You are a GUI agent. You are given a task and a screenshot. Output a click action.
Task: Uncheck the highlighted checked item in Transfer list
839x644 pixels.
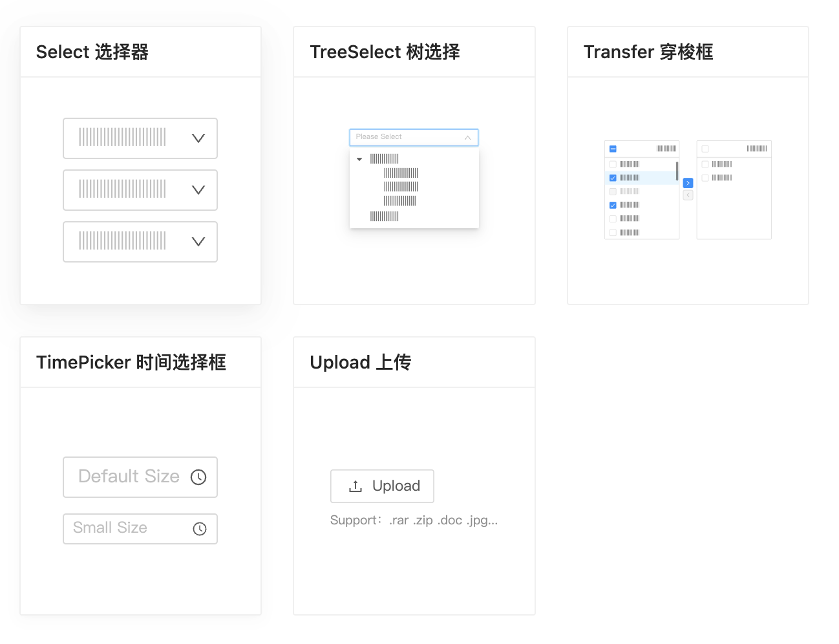point(613,178)
